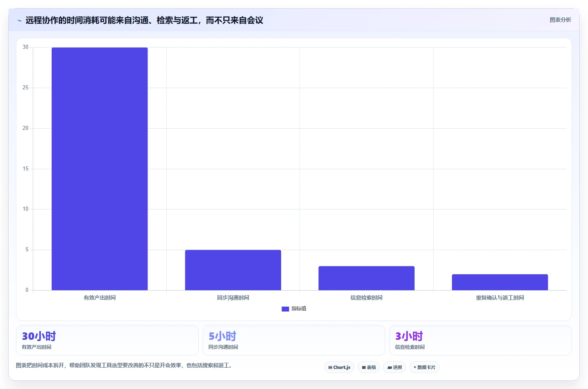This screenshot has height=389, width=588.
Task: Click the footer description starting 图表把时间成本拆开
Action: pyautogui.click(x=125, y=365)
